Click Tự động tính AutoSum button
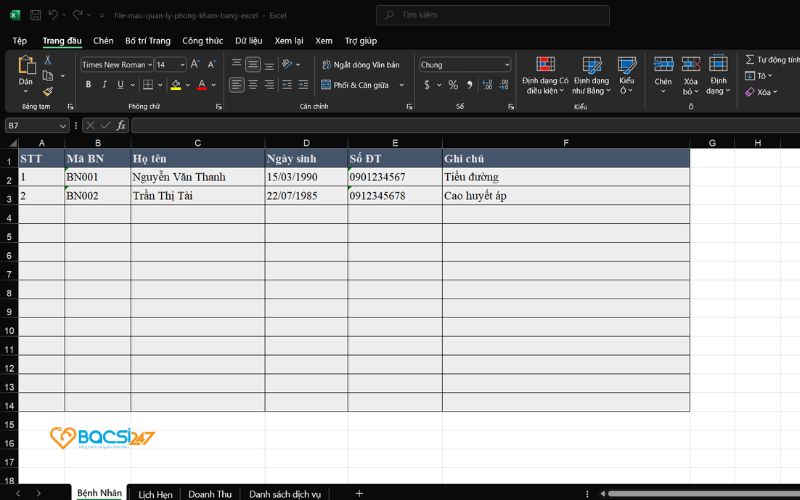800x500 pixels. [772, 60]
